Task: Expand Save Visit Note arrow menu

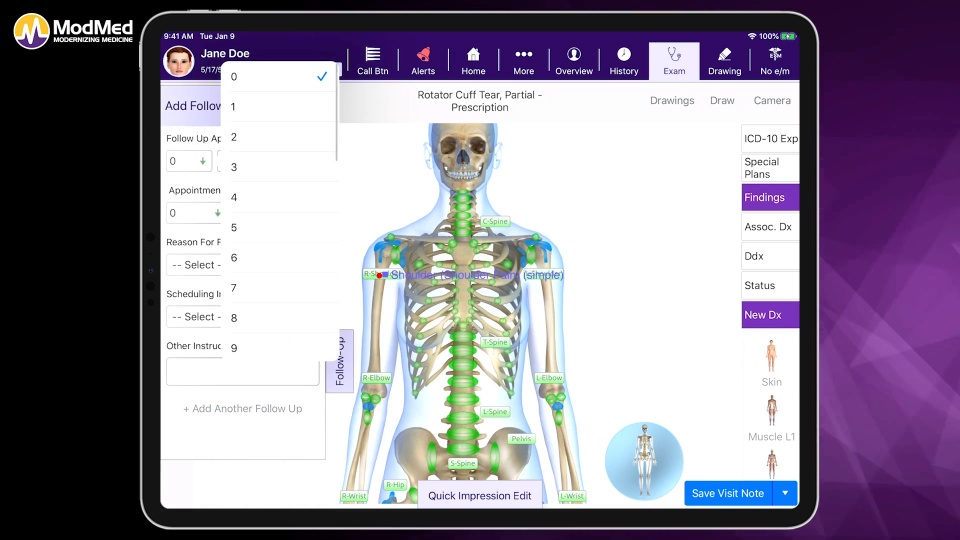Action: (x=786, y=493)
